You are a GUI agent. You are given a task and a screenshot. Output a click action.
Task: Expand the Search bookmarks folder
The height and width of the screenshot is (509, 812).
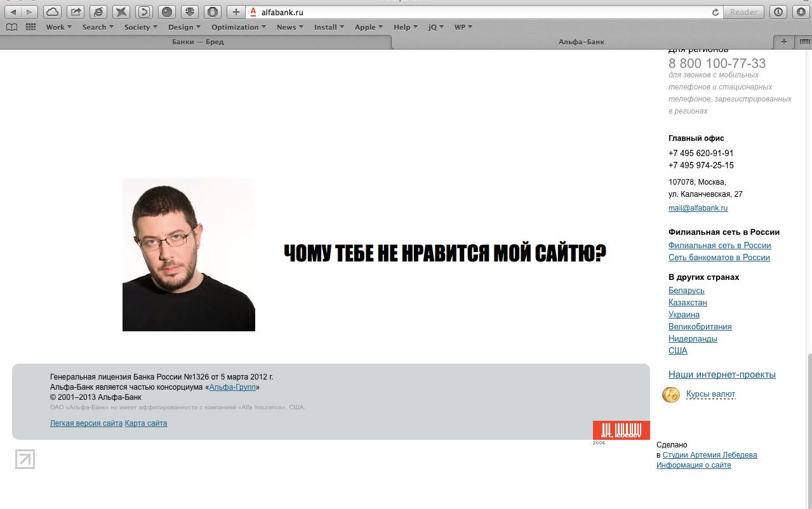(98, 27)
